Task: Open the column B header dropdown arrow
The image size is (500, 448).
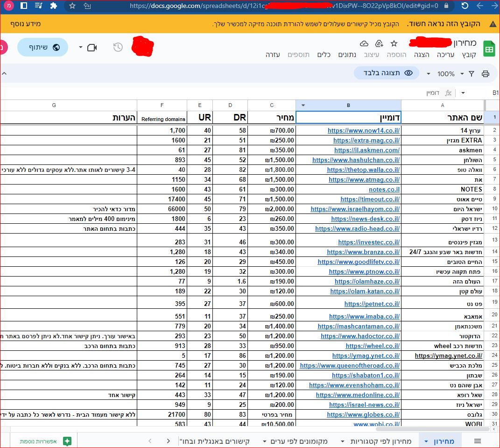Action: click(x=303, y=105)
